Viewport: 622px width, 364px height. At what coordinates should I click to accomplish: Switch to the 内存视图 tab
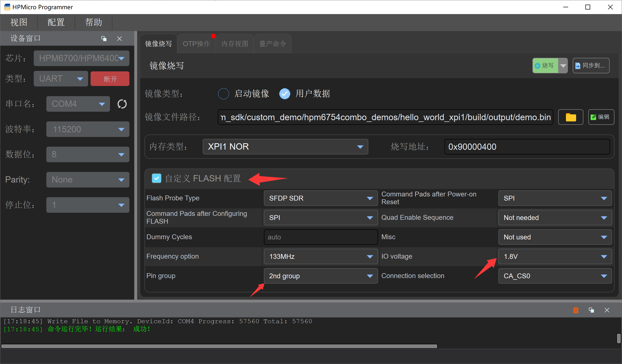click(x=235, y=44)
